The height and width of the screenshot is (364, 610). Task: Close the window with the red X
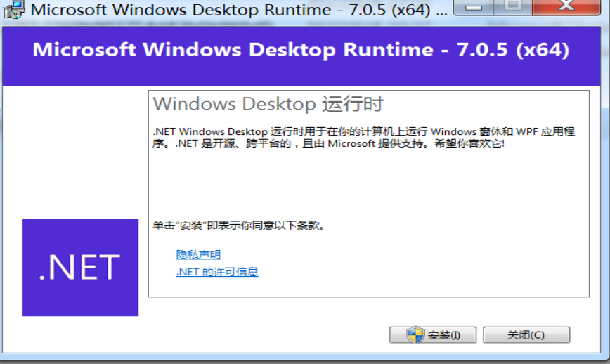tap(566, 6)
